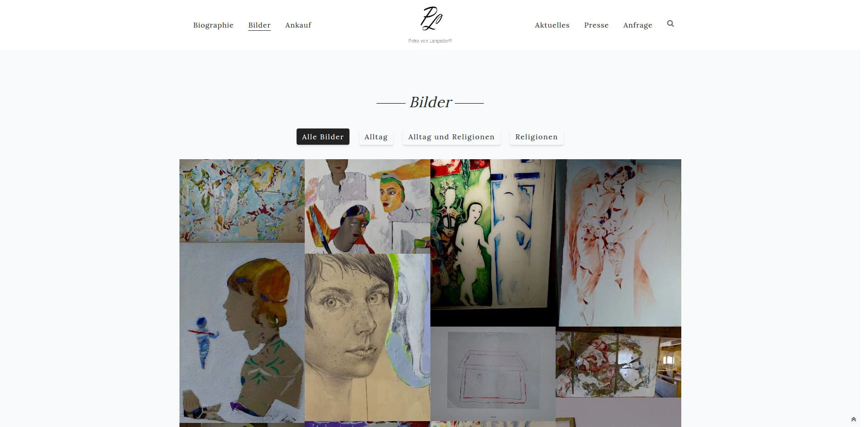Open the search magnifier icon
The height and width of the screenshot is (427, 868).
[x=670, y=24]
